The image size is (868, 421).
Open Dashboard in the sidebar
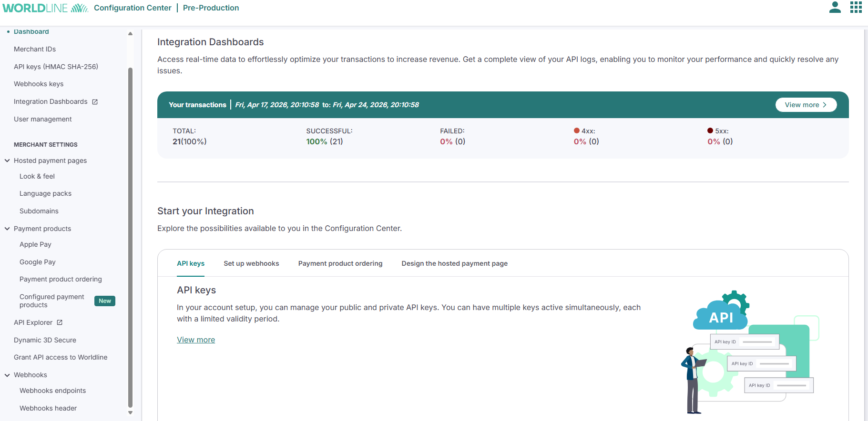31,31
